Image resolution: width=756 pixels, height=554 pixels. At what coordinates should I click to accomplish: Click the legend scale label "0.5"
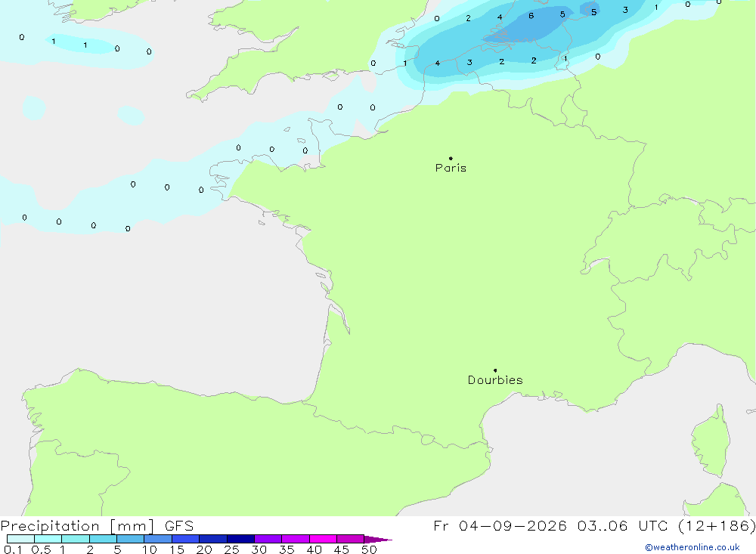(x=41, y=549)
